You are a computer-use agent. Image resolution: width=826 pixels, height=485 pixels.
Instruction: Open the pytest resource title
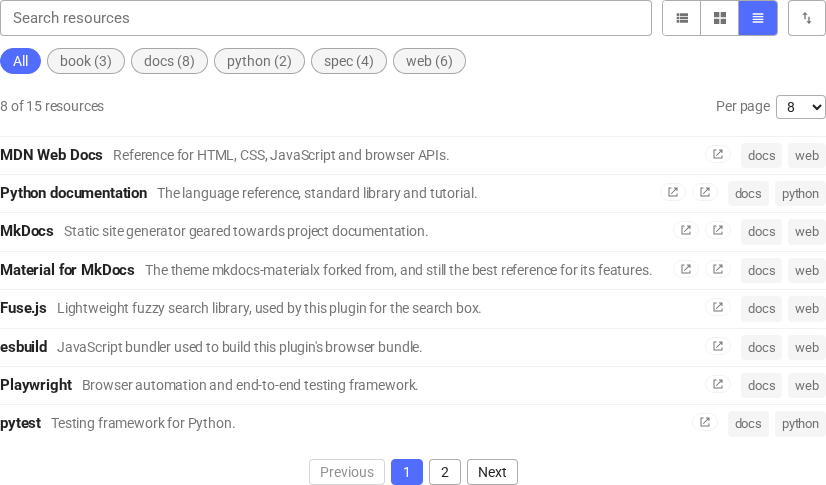(21, 422)
